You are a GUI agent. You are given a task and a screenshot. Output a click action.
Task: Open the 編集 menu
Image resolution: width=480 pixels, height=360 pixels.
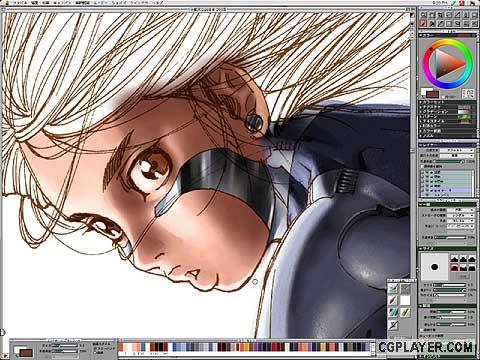click(35, 3)
